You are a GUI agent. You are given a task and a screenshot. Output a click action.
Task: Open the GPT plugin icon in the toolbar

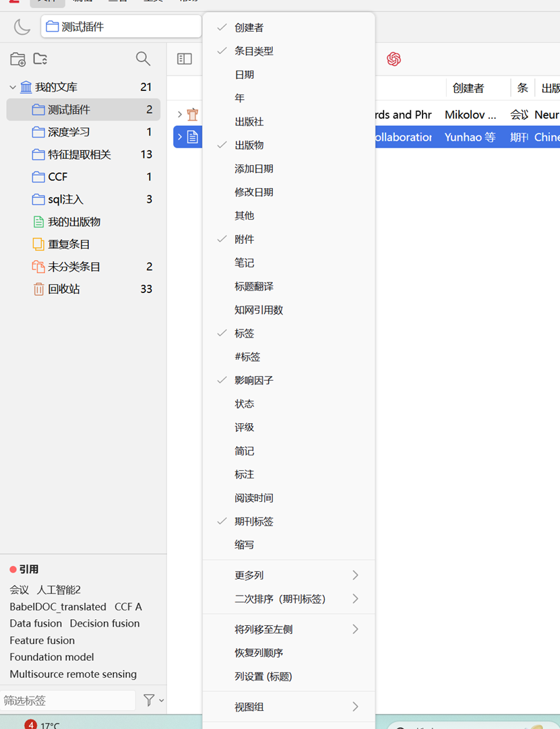(394, 59)
